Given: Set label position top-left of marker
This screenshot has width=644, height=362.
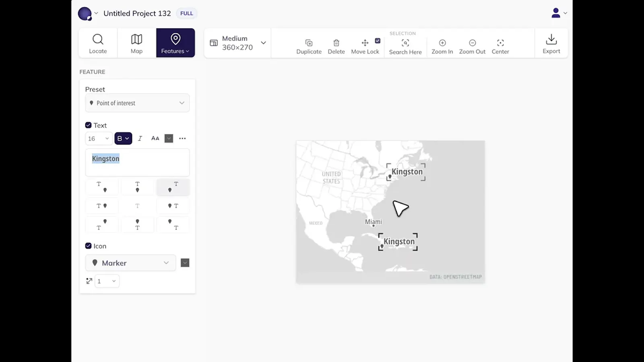Looking at the screenshot, I should click(102, 187).
